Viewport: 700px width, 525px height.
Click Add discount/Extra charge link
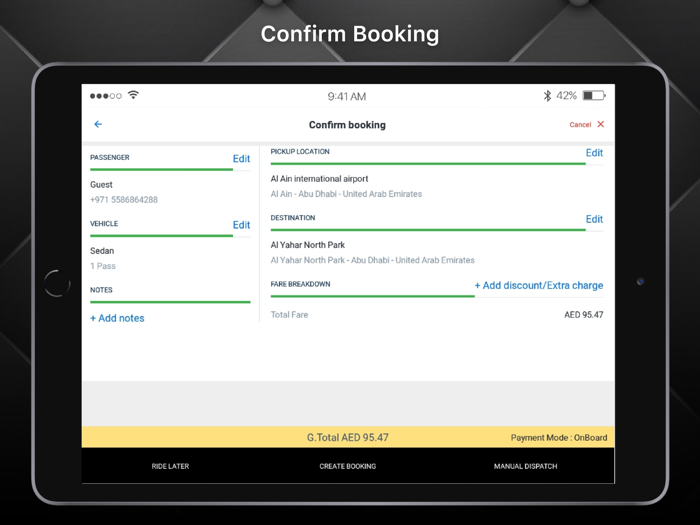pyautogui.click(x=538, y=286)
